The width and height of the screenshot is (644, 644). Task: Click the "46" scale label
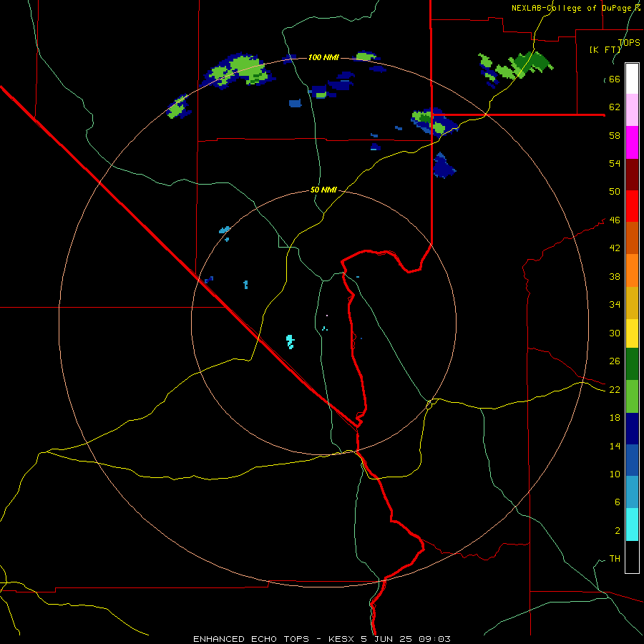point(615,220)
